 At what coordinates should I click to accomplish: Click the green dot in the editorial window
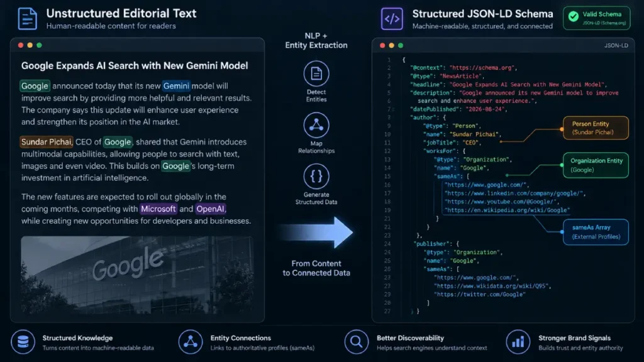40,45
